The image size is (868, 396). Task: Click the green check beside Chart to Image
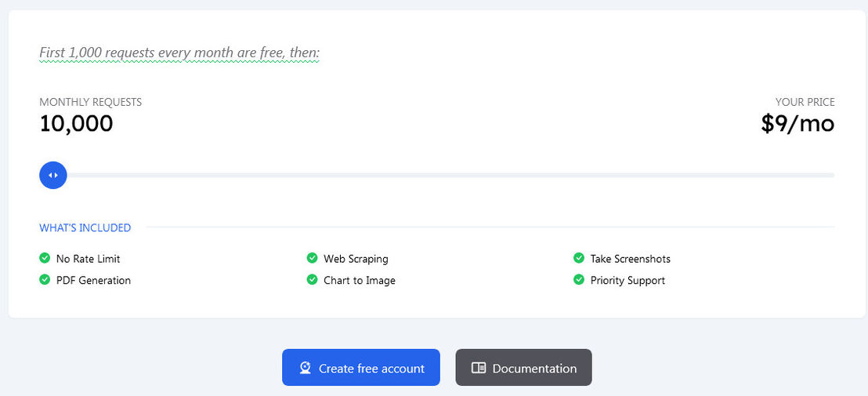(x=313, y=280)
